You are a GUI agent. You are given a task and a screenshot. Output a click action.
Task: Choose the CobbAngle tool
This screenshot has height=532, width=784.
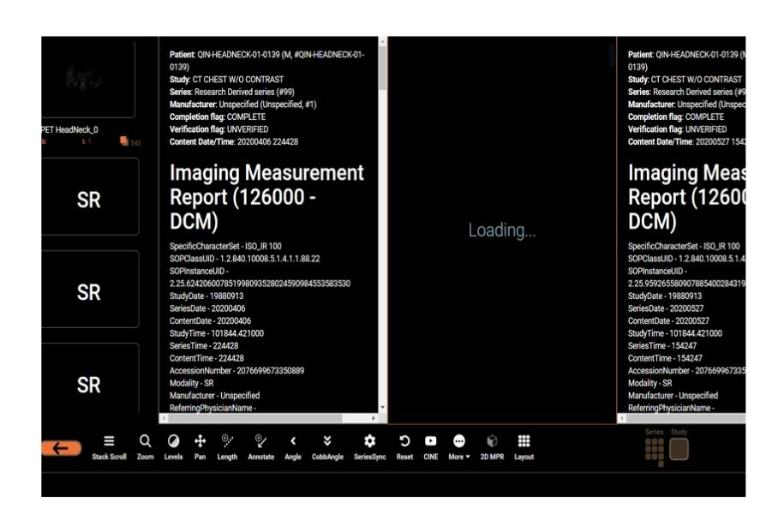(326, 446)
